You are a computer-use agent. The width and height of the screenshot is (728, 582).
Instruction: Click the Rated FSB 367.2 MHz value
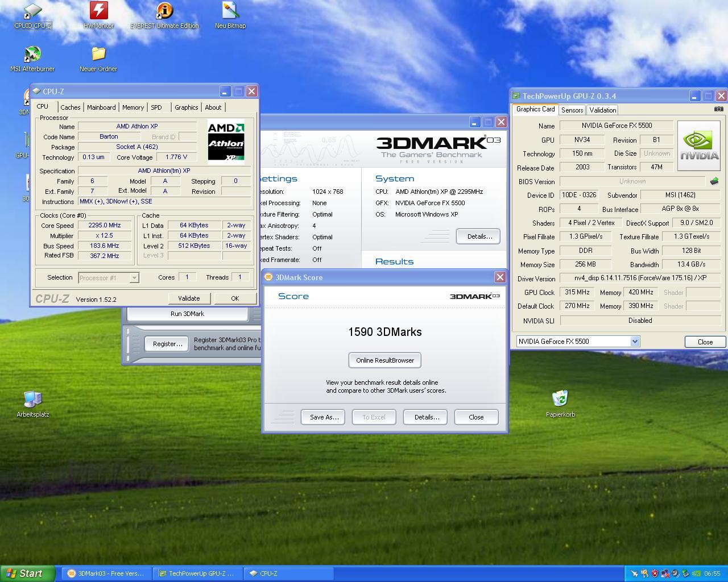point(105,256)
